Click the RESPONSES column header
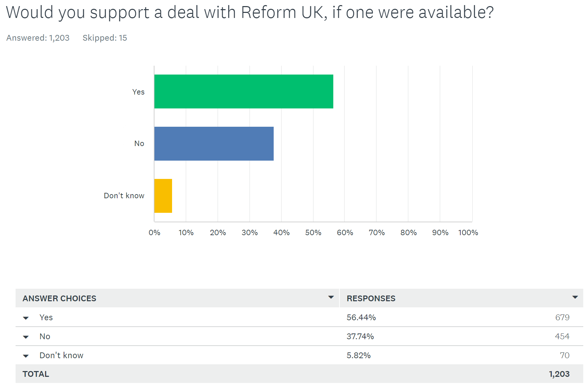The height and width of the screenshot is (388, 588). click(x=371, y=299)
